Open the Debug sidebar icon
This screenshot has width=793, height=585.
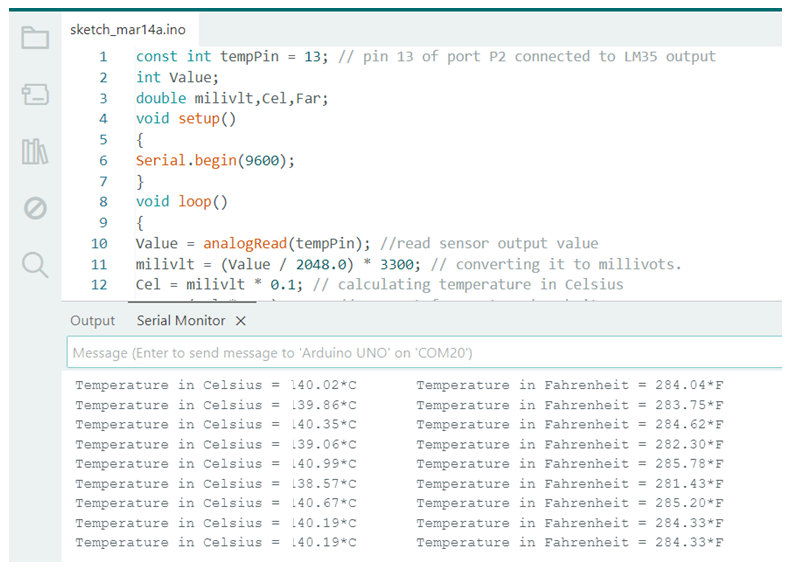click(x=35, y=208)
